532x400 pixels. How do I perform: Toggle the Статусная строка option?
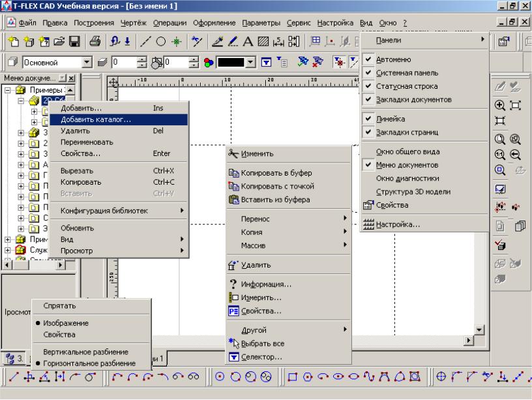425,86
